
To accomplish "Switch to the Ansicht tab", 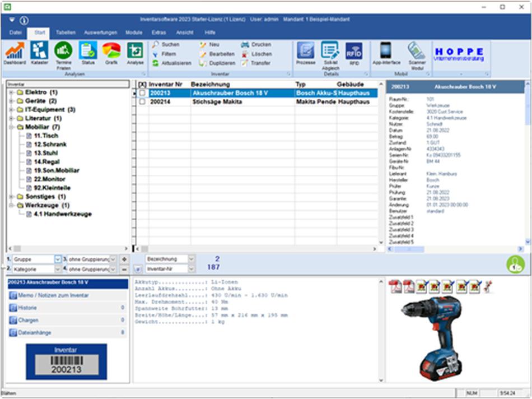I will (x=185, y=33).
